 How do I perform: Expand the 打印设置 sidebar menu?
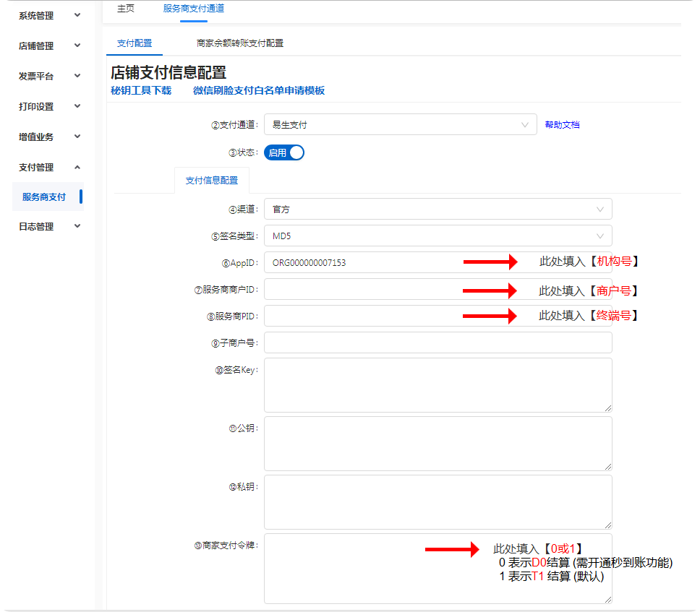[x=48, y=107]
